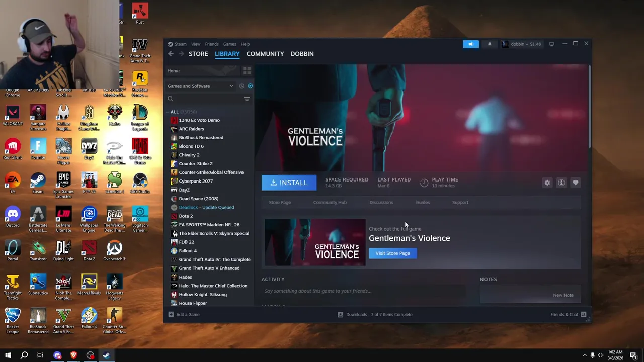Open the Discord desktop icon
The width and height of the screenshot is (644, 362).
(13, 217)
